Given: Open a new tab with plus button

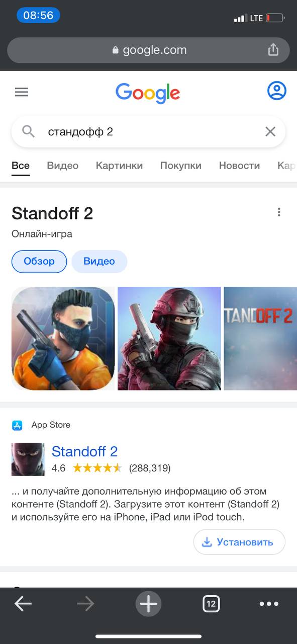Looking at the screenshot, I should [148, 603].
